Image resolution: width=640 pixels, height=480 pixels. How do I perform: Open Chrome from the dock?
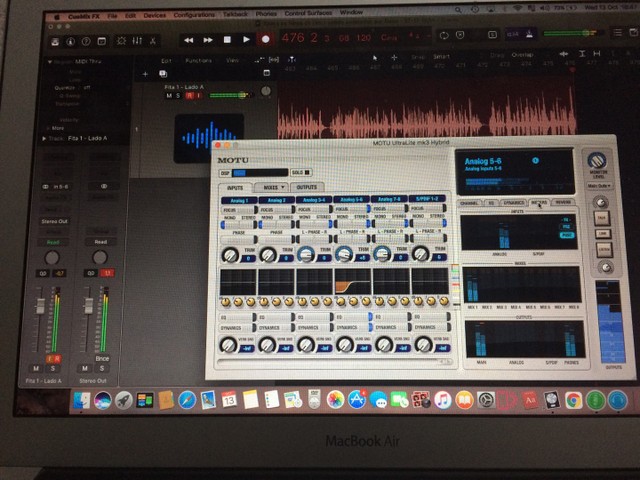(x=573, y=400)
